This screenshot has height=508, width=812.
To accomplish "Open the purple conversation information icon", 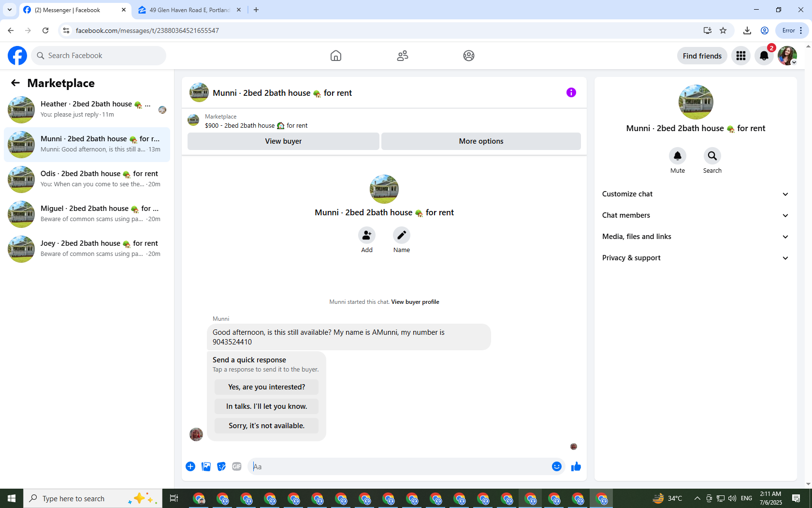I will [571, 92].
